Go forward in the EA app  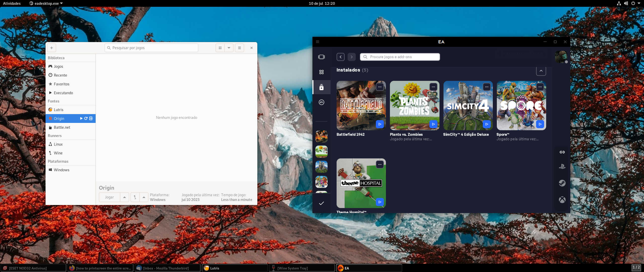pyautogui.click(x=352, y=57)
